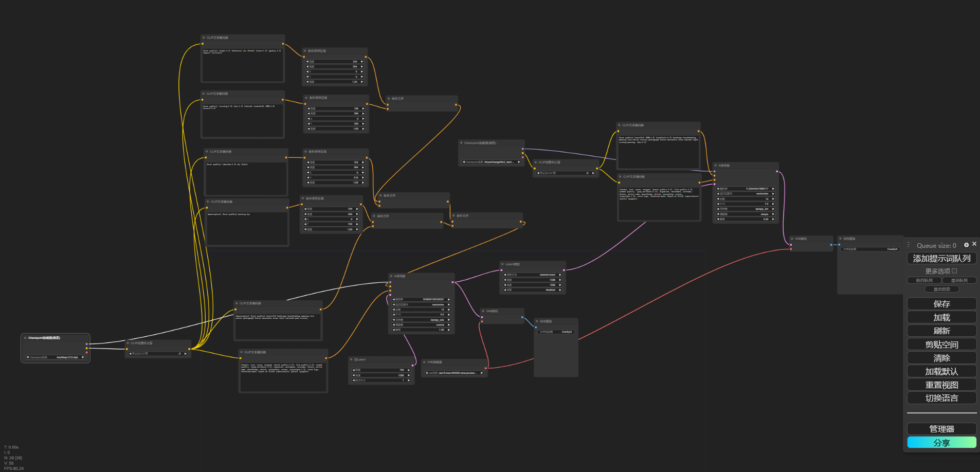980x472 pixels.
Task: Collapse the 空Latent node via its title dot
Action: (351, 359)
